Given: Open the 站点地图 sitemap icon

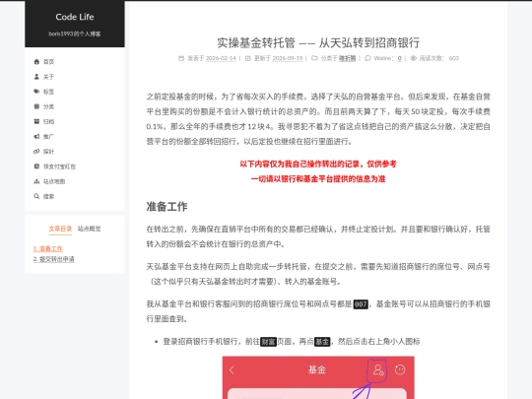Looking at the screenshot, I should coord(36,181).
